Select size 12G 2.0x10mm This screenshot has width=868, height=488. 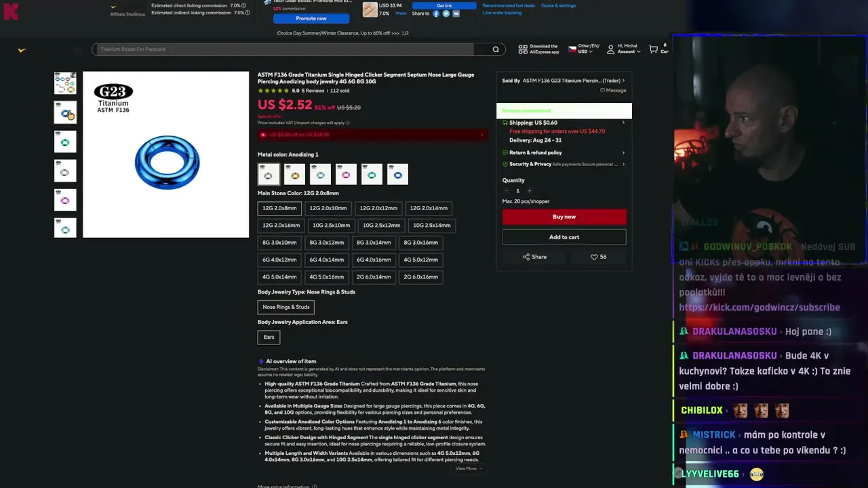pyautogui.click(x=328, y=208)
